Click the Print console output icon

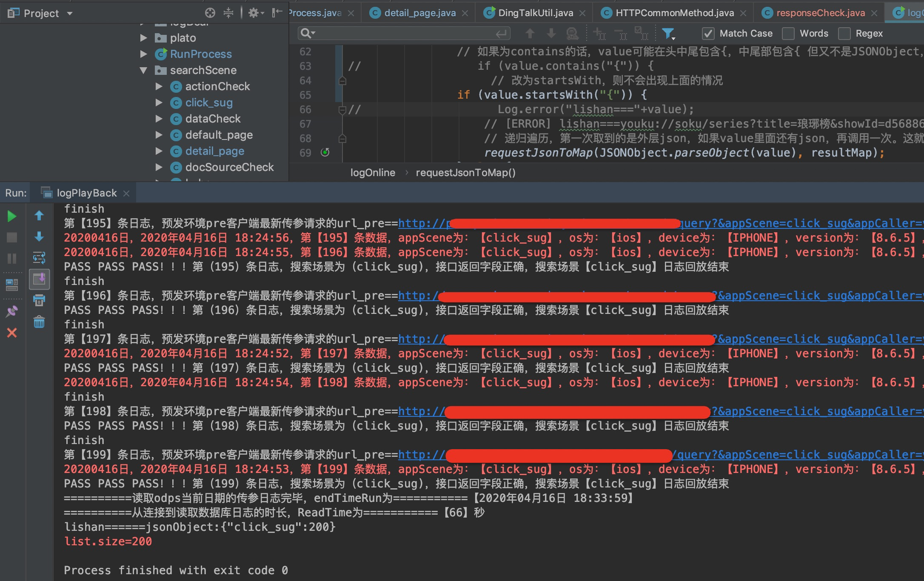[x=39, y=300]
